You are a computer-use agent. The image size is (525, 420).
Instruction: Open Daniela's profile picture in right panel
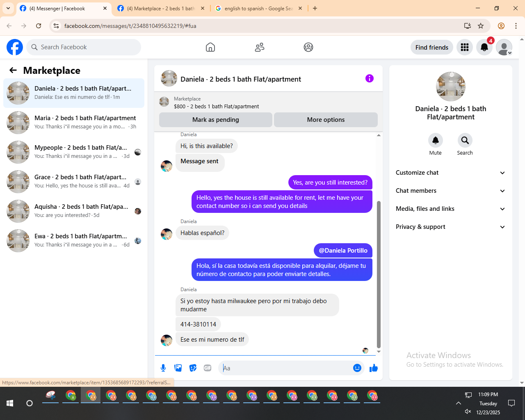(451, 87)
